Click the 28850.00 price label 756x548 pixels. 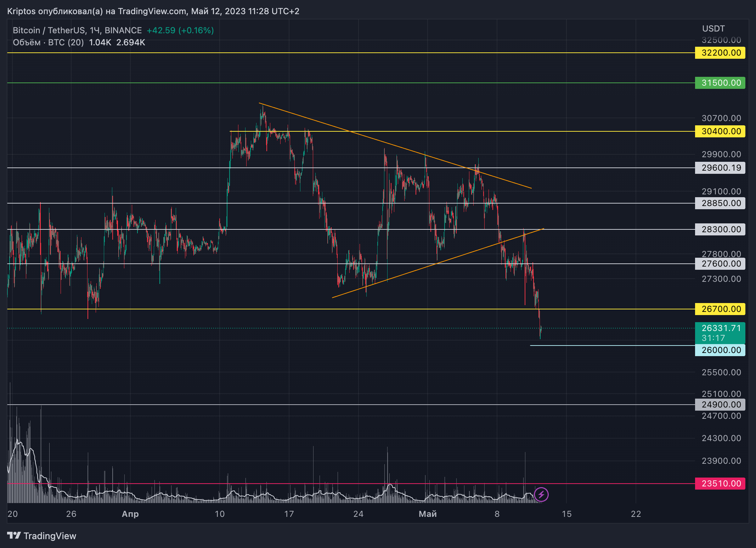point(720,203)
